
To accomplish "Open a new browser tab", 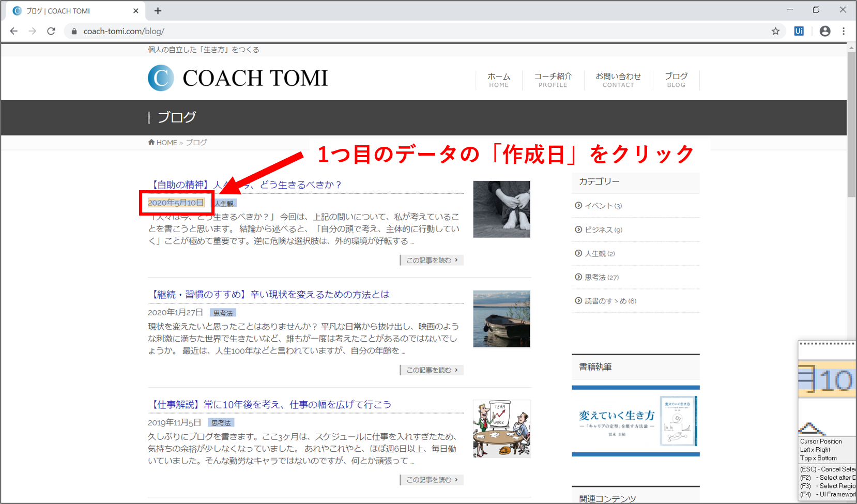I will pos(158,11).
